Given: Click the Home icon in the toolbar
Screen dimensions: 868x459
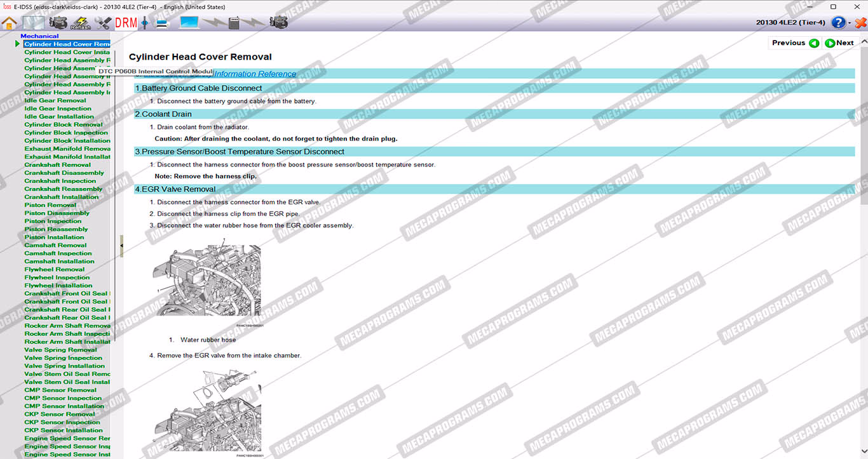Looking at the screenshot, I should 9,23.
